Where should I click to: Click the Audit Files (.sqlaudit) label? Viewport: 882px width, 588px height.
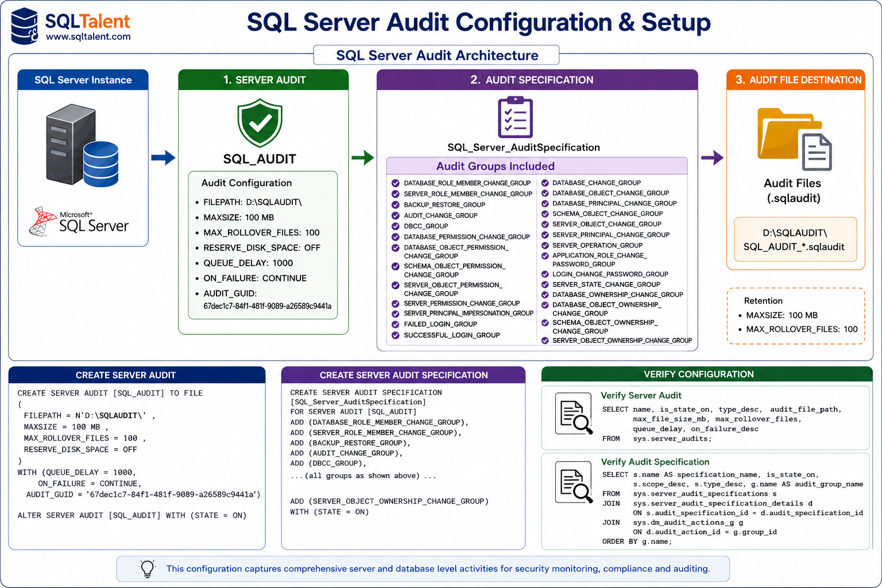pos(792,191)
